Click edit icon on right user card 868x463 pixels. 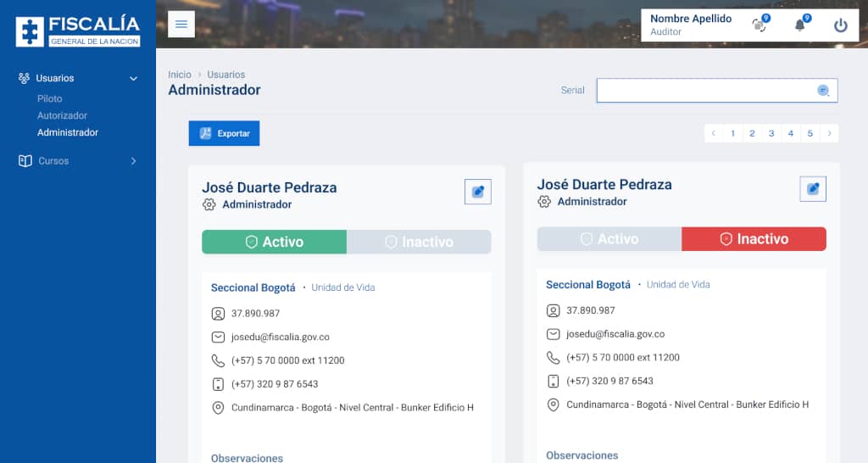[x=813, y=189]
